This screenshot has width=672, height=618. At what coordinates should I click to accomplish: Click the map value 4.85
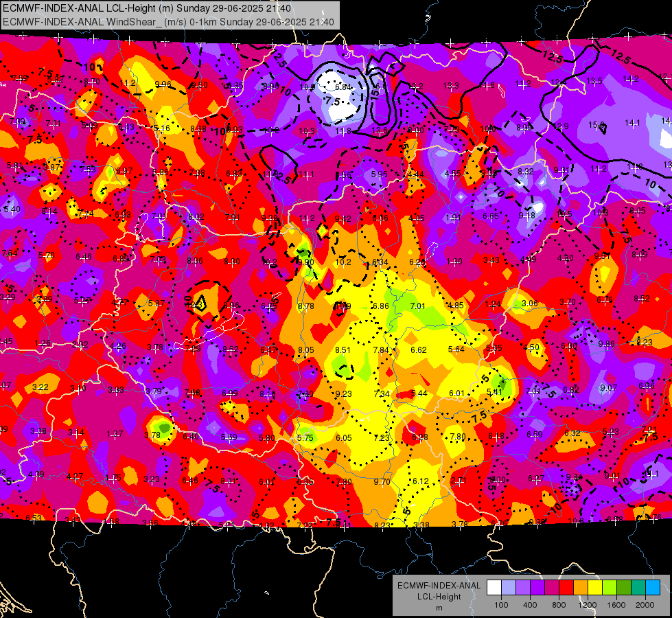[x=456, y=306]
